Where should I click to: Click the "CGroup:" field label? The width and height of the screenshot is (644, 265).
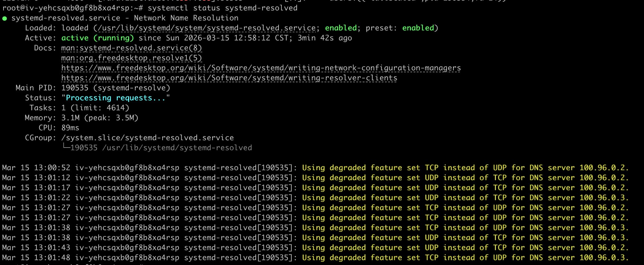(41, 138)
